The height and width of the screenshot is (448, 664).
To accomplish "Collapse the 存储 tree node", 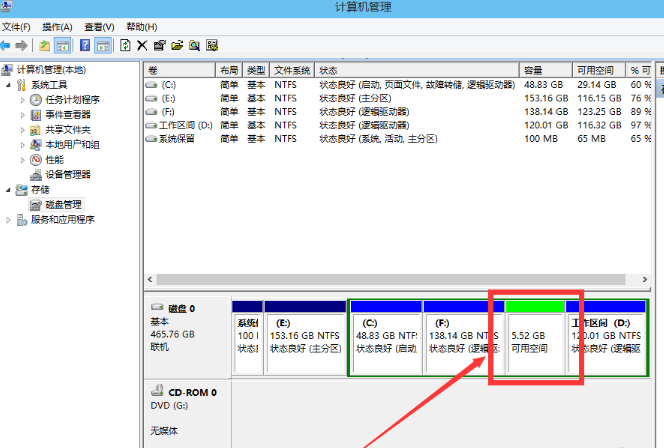I will pyautogui.click(x=9, y=189).
